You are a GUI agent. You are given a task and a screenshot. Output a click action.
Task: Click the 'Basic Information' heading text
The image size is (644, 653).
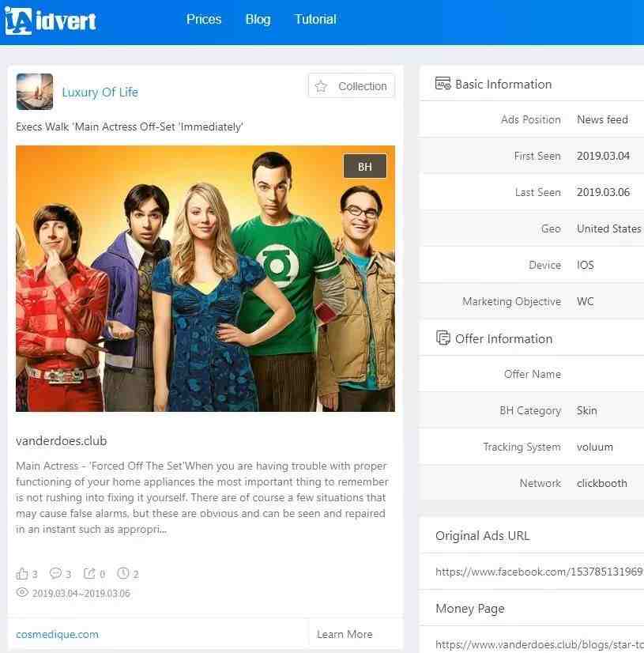(x=503, y=84)
